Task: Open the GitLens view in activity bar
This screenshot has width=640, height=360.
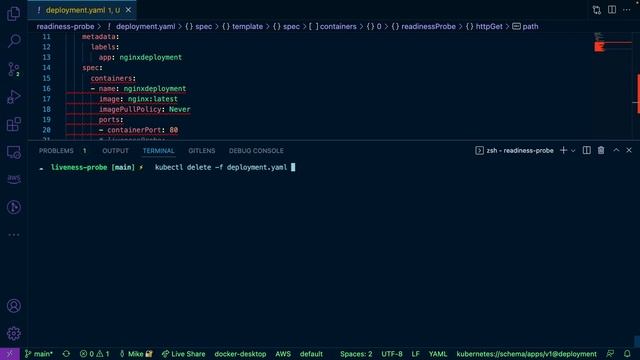Action: click(x=13, y=207)
